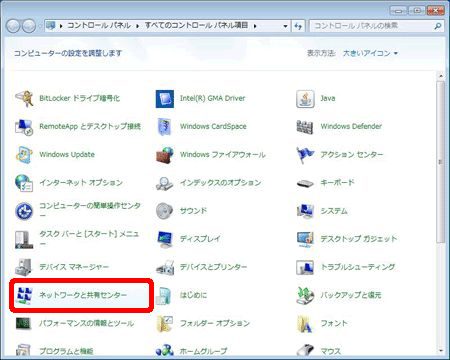Click the Intel(R) GMA Driver icon
Image resolution: width=450 pixels, height=360 pixels.
(x=165, y=99)
